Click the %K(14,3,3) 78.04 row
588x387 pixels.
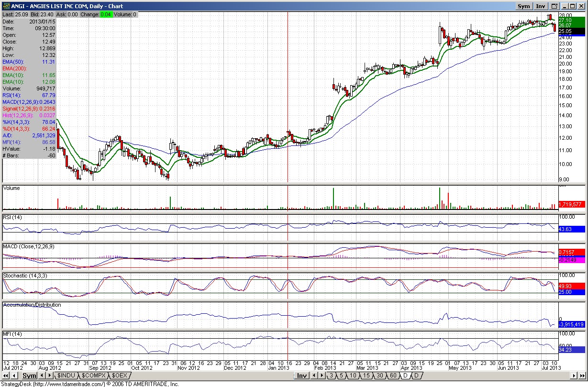pyautogui.click(x=29, y=122)
